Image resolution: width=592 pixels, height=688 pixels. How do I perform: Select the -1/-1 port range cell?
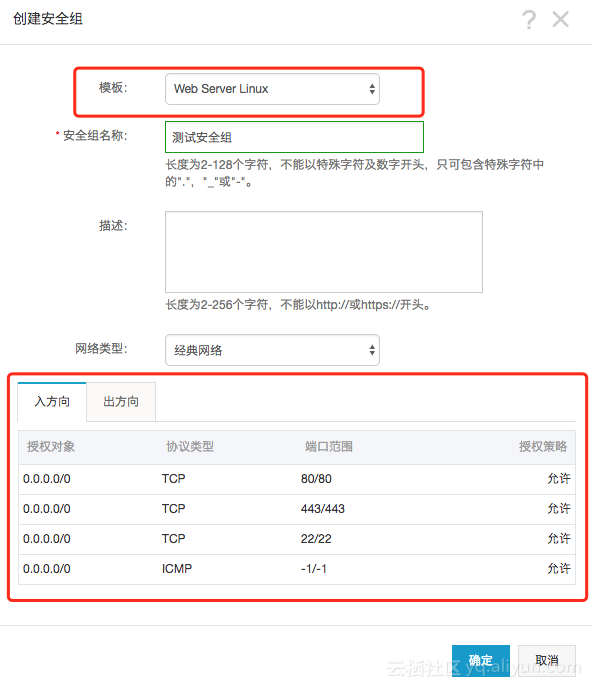coord(314,569)
